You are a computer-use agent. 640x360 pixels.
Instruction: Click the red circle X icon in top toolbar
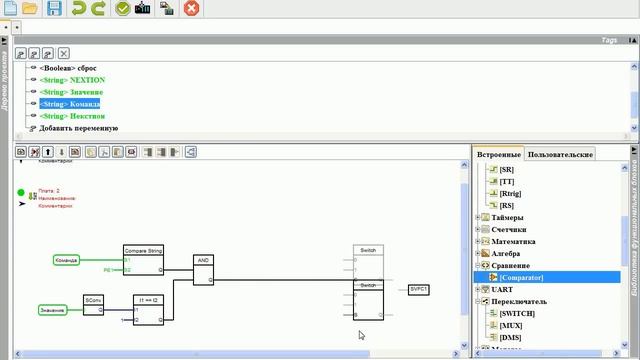(x=191, y=8)
